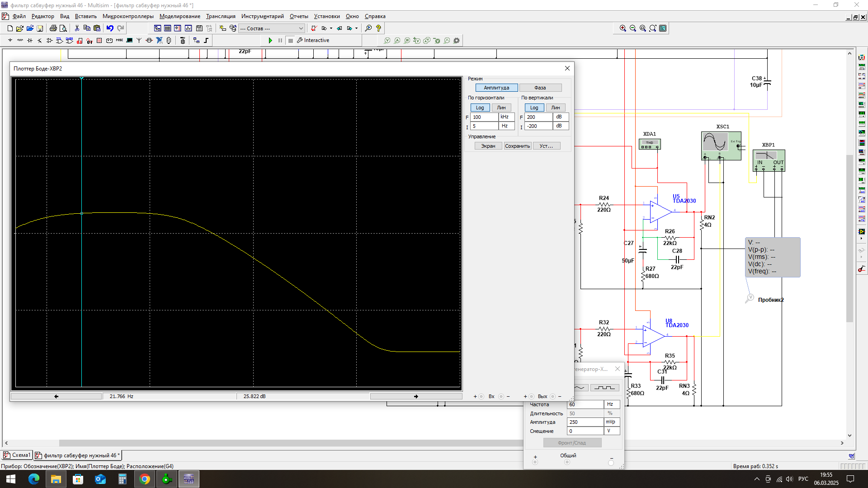Click the XSC1 oscilloscope instrument
The height and width of the screenshot is (488, 868).
point(721,145)
